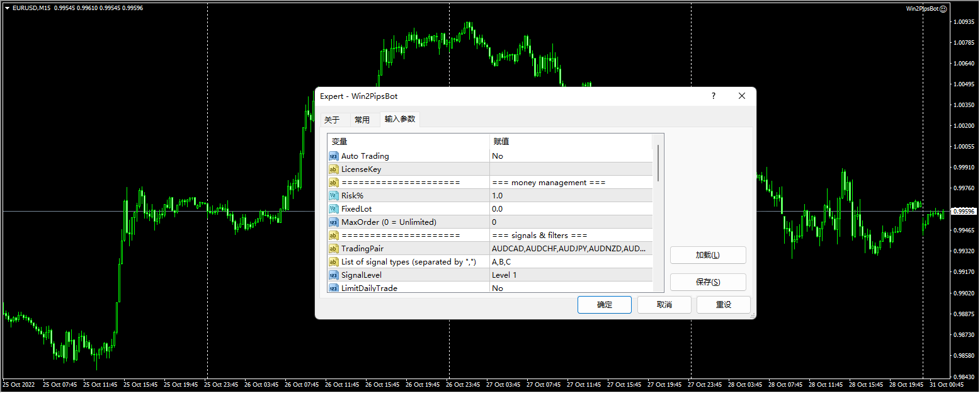Click the 123 icon beside SignalLevel
Image resolution: width=980 pixels, height=393 pixels.
coord(334,275)
